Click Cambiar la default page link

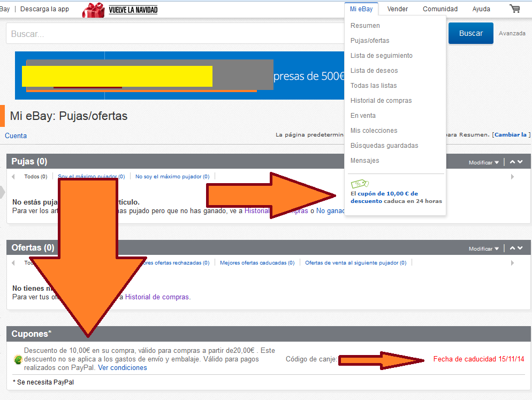pos(510,135)
